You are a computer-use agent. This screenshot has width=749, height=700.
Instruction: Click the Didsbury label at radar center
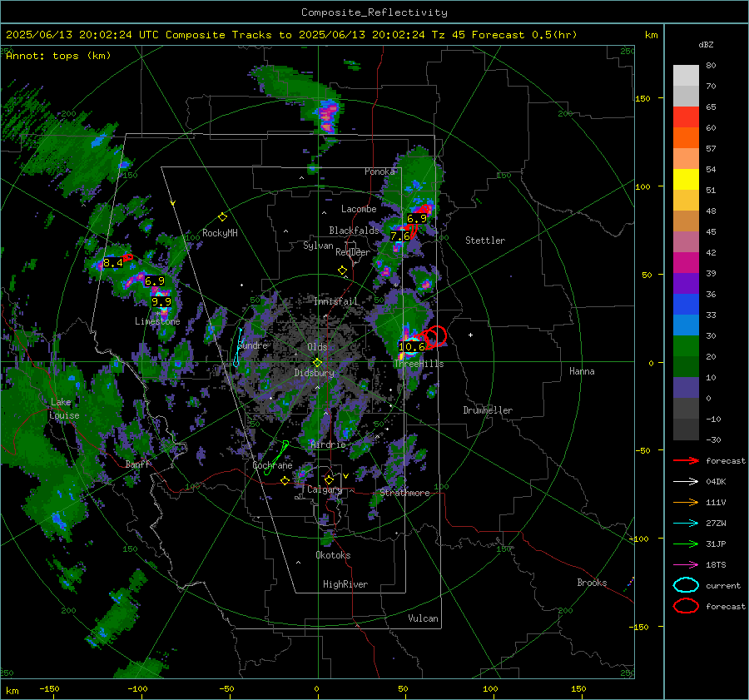pos(314,373)
